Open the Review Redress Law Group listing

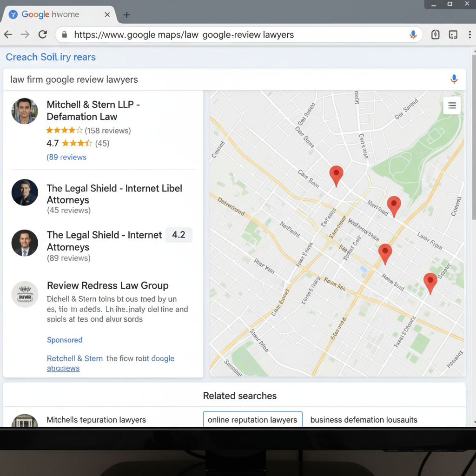coord(107,285)
